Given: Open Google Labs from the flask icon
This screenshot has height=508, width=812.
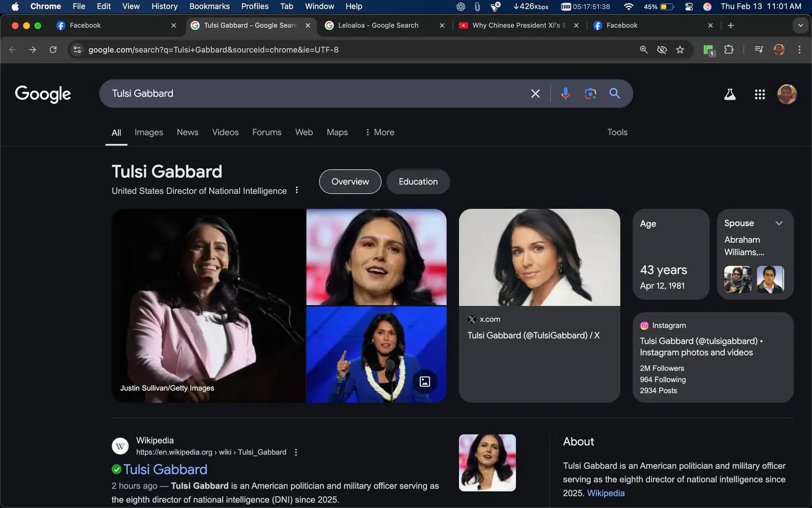Looking at the screenshot, I should click(x=730, y=94).
